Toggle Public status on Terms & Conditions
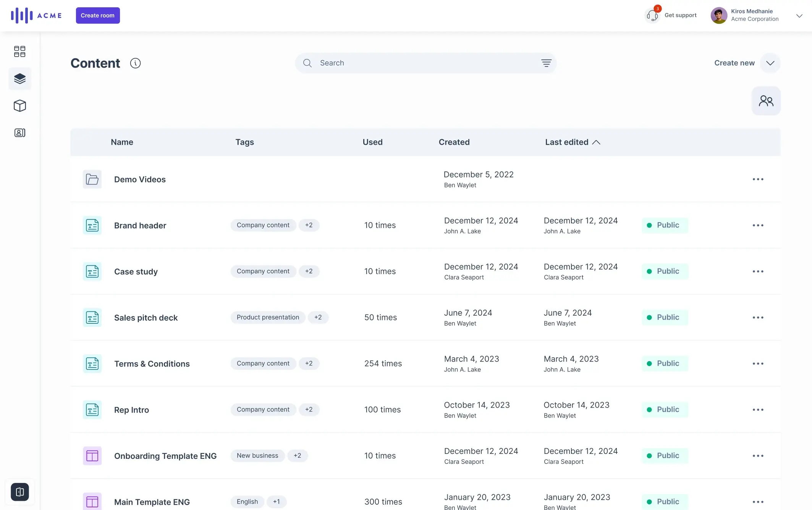 click(663, 363)
